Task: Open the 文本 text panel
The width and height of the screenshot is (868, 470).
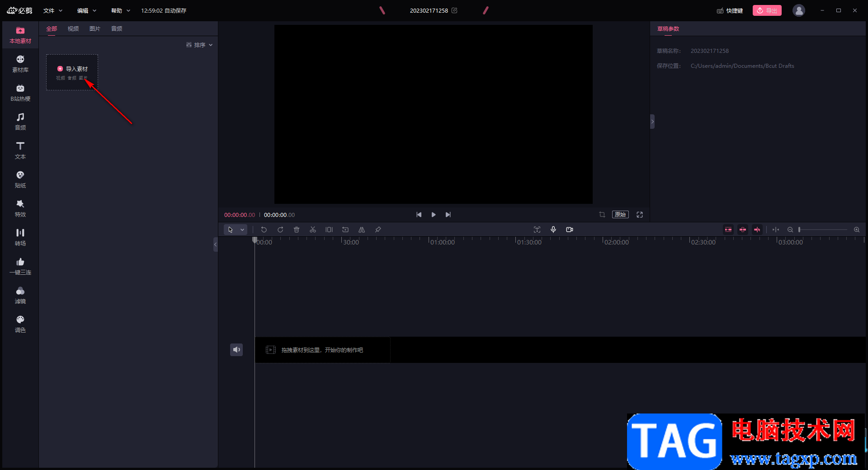Action: 20,151
